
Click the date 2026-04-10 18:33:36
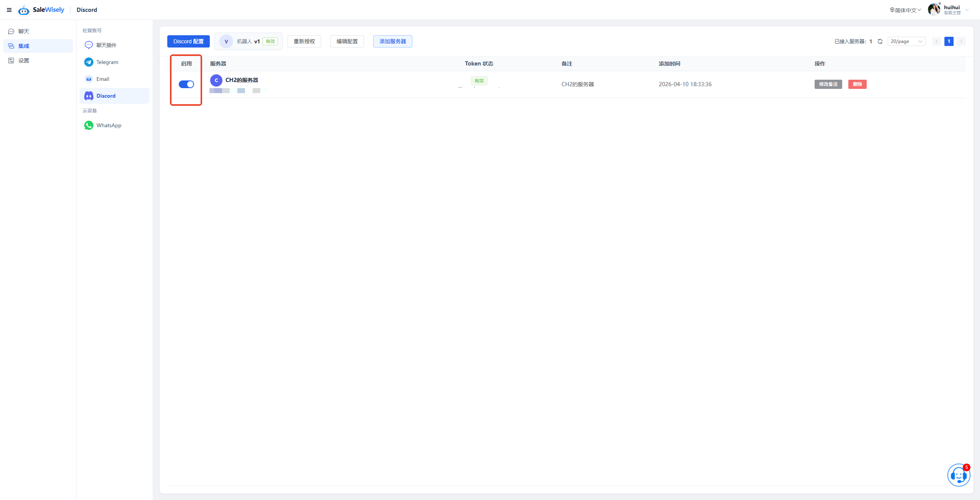(685, 84)
